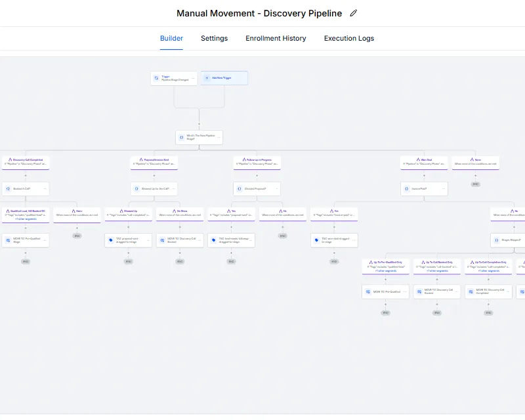Open options on Booked A Call node
525x420 pixels.
coord(45,189)
